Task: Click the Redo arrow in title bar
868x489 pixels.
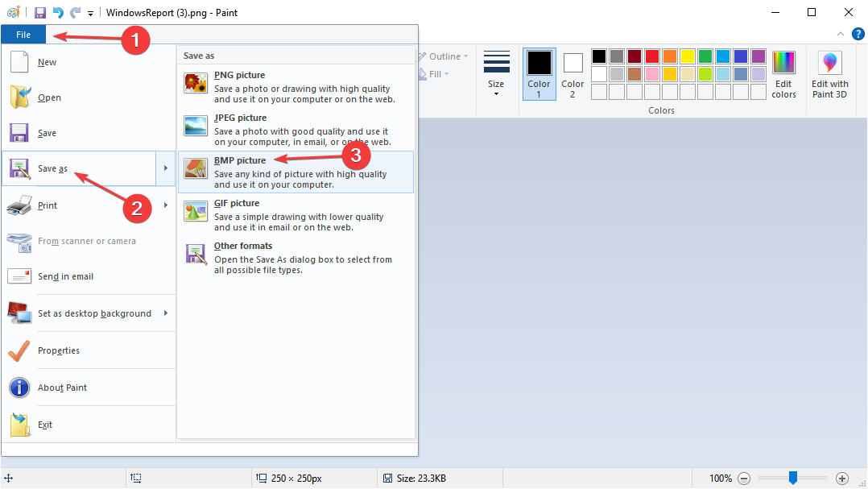Action: [x=76, y=12]
